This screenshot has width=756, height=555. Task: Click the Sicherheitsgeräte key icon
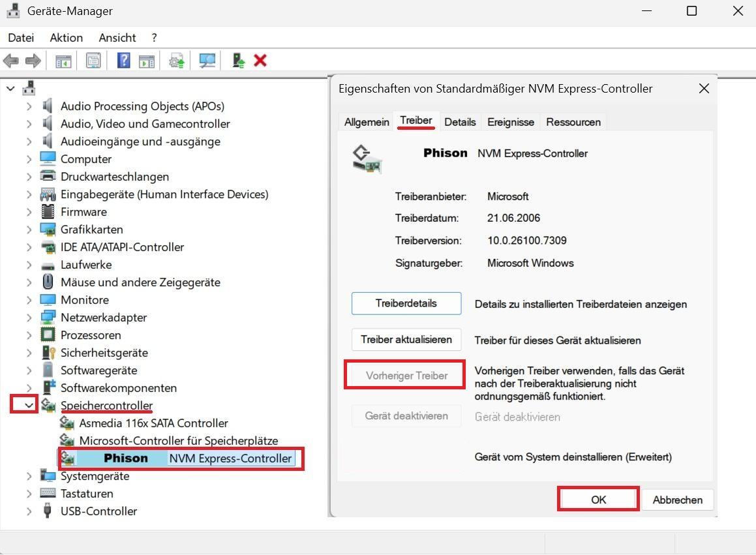[49, 352]
